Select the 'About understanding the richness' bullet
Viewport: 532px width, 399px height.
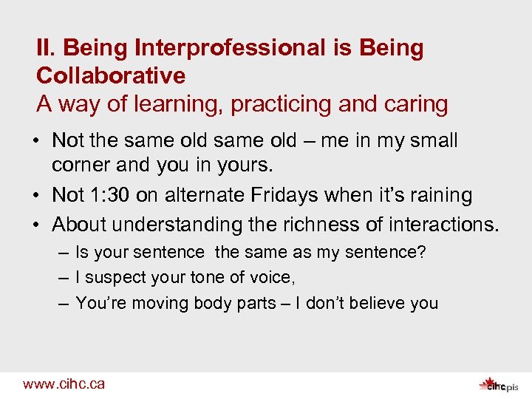[x=276, y=223]
